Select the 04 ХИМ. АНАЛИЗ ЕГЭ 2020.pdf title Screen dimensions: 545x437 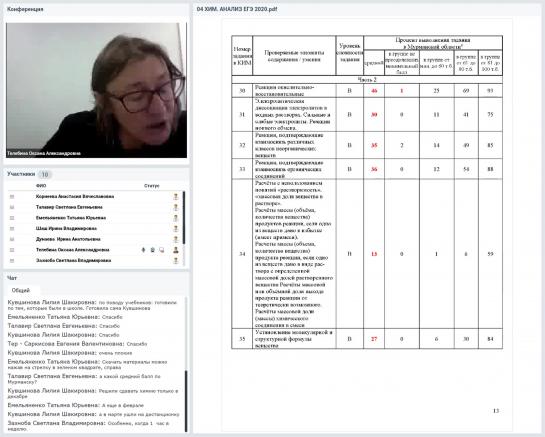[x=237, y=9]
